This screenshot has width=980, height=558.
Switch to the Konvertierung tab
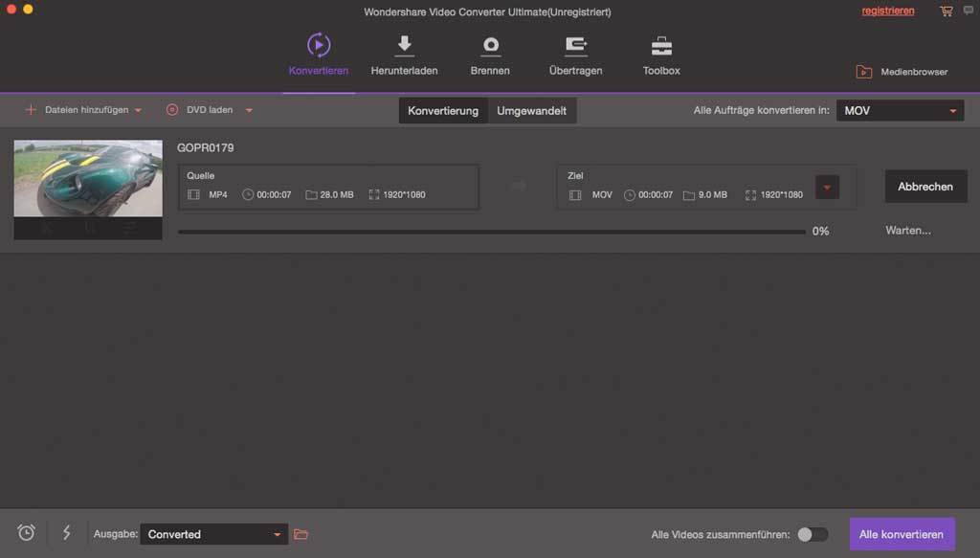(443, 111)
